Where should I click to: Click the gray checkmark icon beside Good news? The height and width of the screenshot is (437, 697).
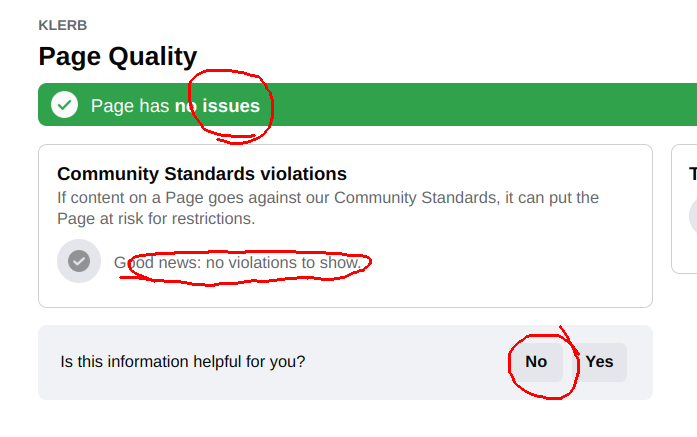[79, 261]
